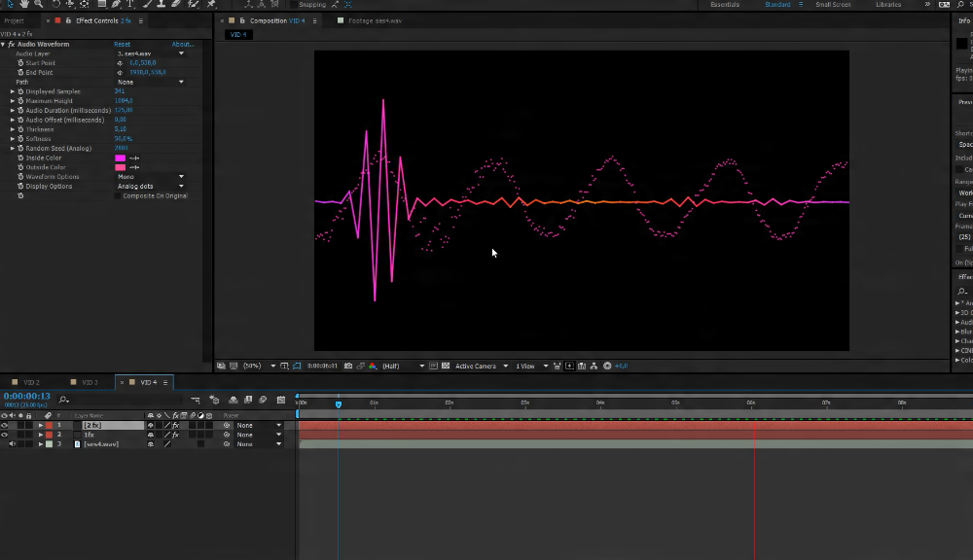Screen dimensions: 973x560
Task: Open composition mini-flowchart in timeline
Action: pyautogui.click(x=196, y=400)
